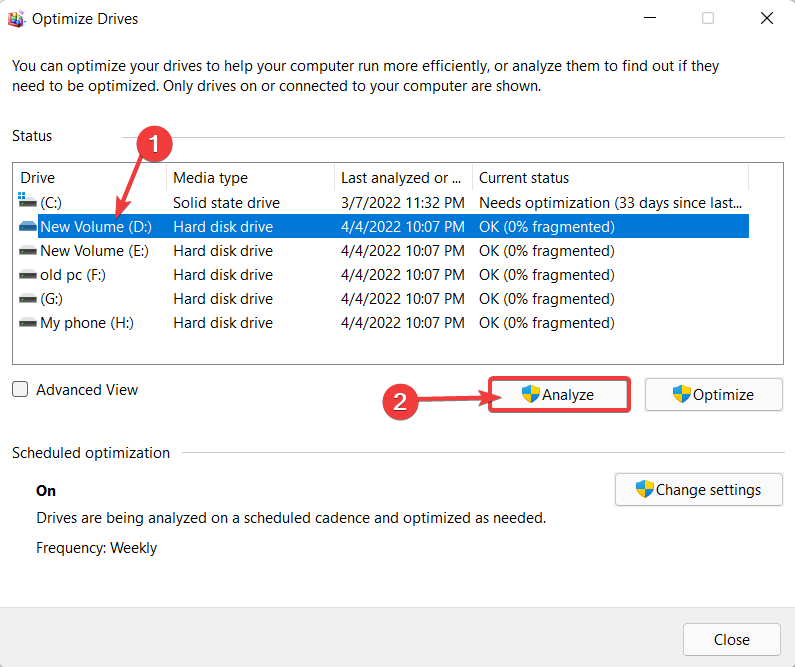Viewport: 795px width, 667px height.
Task: Click the New Volume (E:) drive icon
Action: click(27, 251)
